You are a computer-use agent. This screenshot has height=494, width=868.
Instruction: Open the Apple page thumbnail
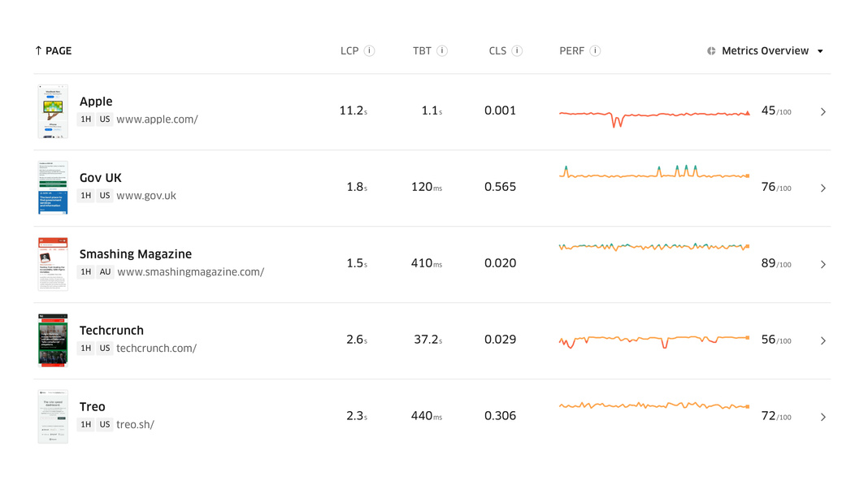[53, 111]
